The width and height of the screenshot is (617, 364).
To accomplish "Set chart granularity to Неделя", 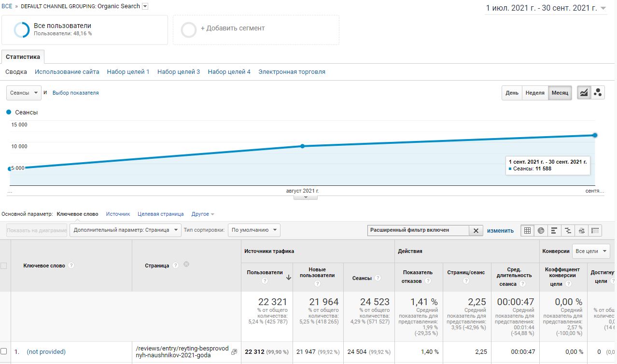I will point(534,93).
